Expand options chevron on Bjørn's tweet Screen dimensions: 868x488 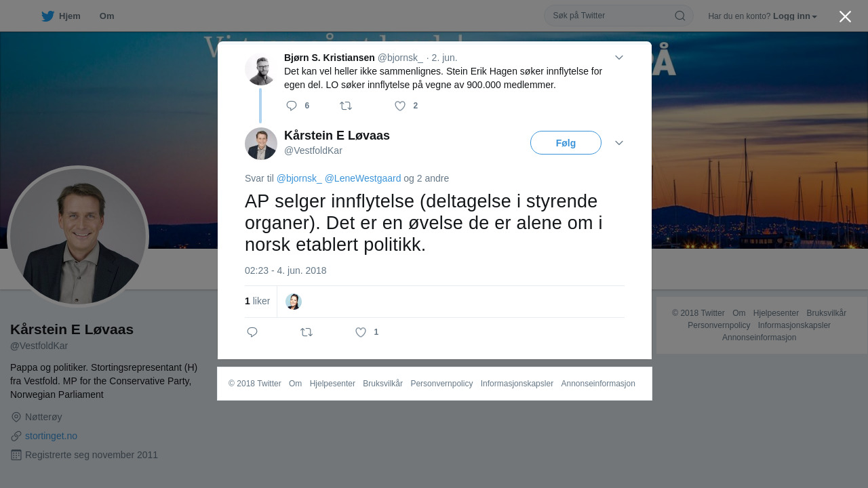pos(619,58)
